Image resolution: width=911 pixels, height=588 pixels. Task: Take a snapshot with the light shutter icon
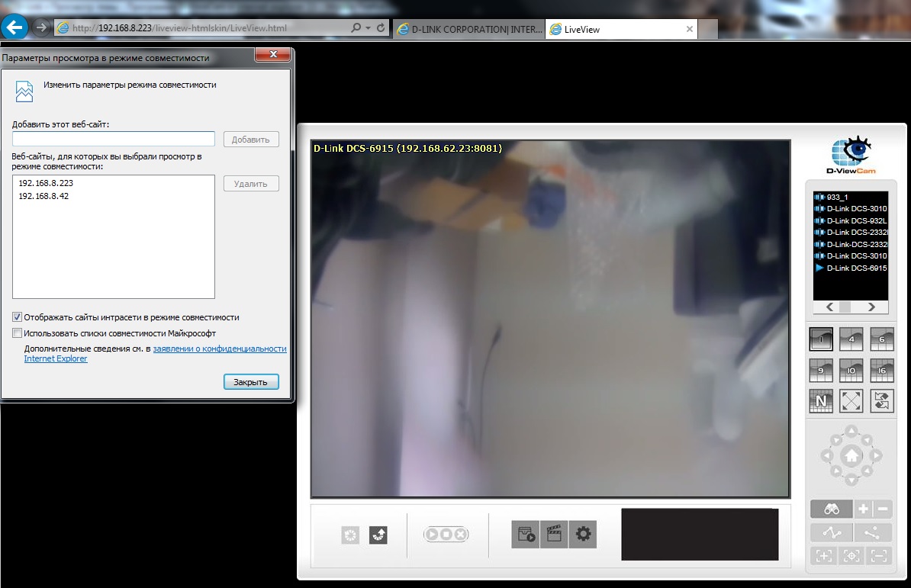[350, 535]
